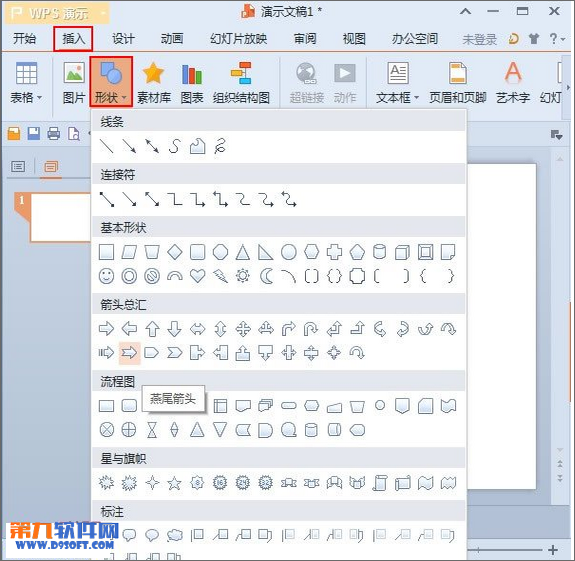
Task: Choose the flowchart summing junction shape
Action: click(x=106, y=430)
